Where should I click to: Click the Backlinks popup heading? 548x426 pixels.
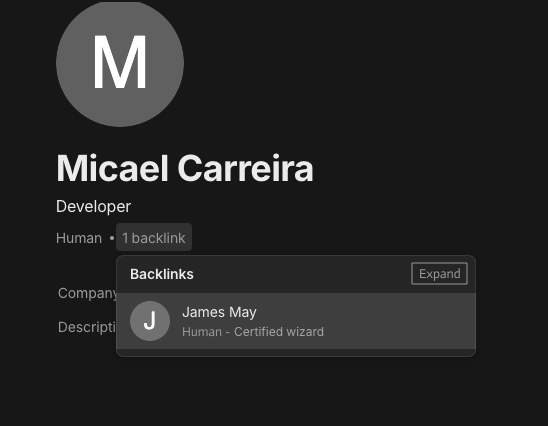(x=162, y=274)
